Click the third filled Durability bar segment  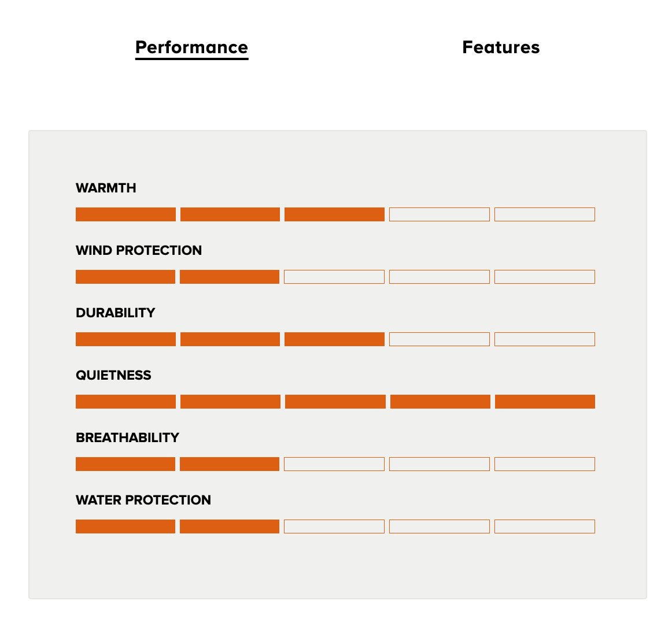pyautogui.click(x=335, y=340)
